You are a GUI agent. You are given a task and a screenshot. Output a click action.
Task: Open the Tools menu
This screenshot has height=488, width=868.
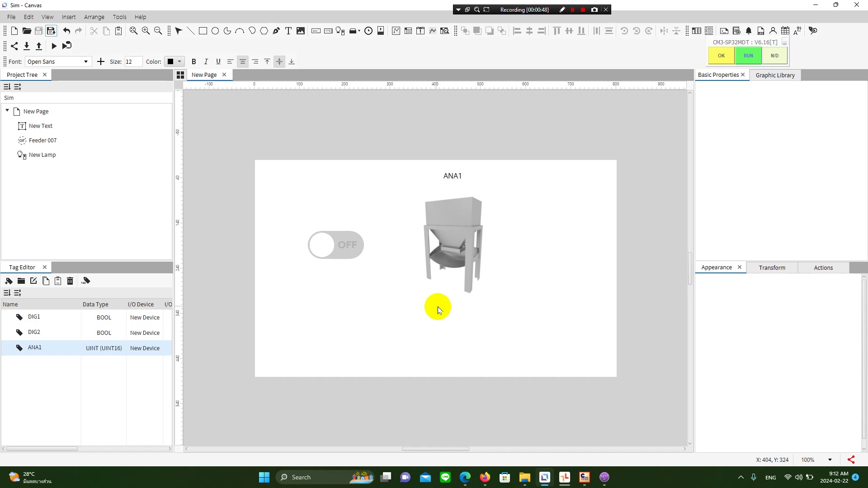pos(119,17)
